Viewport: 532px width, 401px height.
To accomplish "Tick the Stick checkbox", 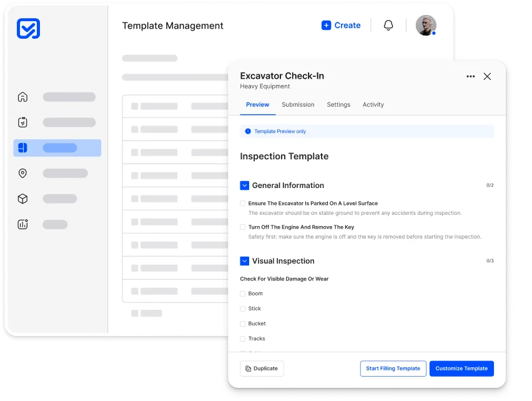I will tap(243, 309).
